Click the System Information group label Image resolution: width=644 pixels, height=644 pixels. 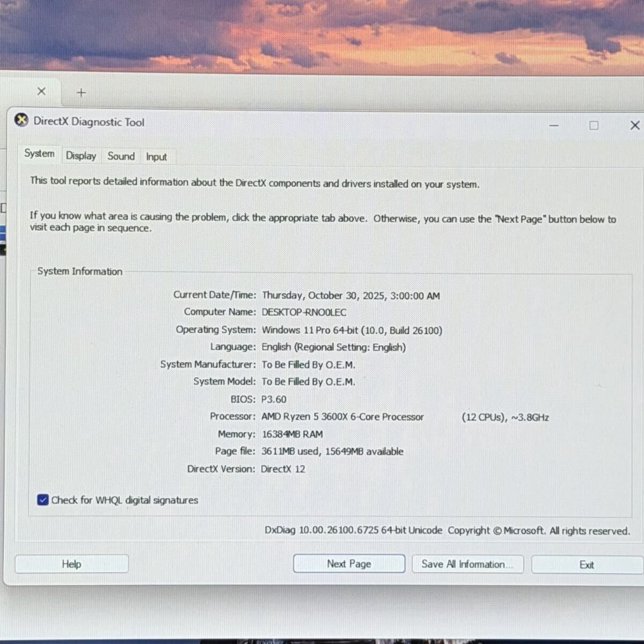point(79,271)
